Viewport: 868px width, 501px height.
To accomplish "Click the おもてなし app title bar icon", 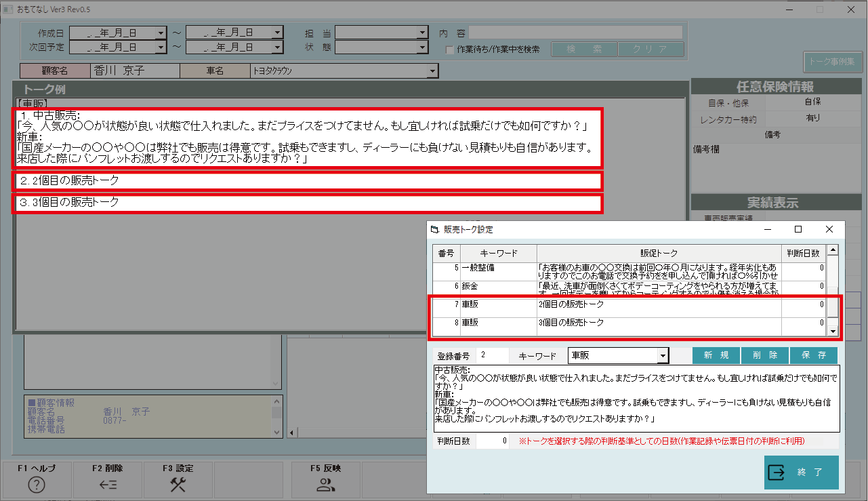I will click(x=8, y=9).
